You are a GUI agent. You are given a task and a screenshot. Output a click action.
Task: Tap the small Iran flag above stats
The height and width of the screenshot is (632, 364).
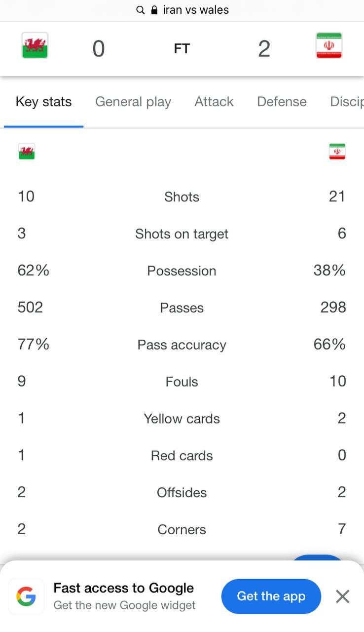coord(337,151)
